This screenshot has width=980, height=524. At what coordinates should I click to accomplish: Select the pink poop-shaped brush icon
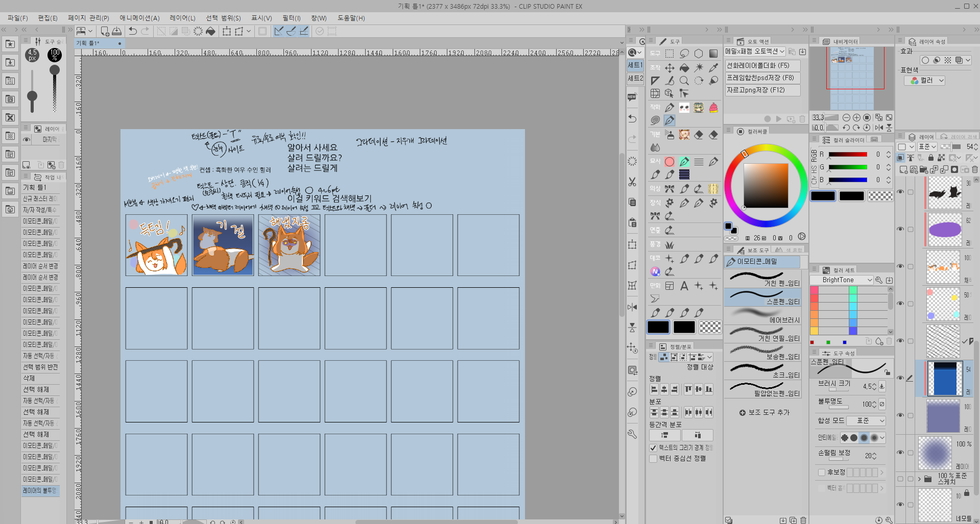click(713, 107)
